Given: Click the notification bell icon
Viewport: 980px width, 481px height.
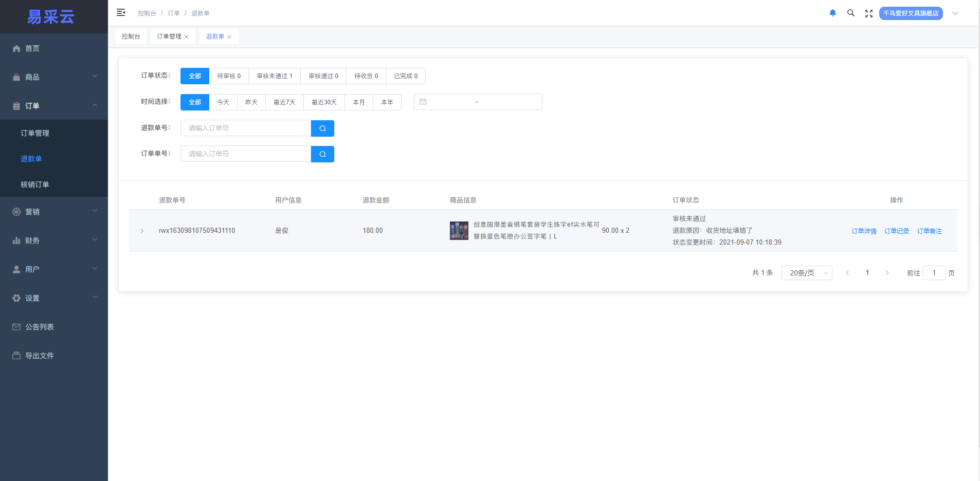Looking at the screenshot, I should point(832,13).
